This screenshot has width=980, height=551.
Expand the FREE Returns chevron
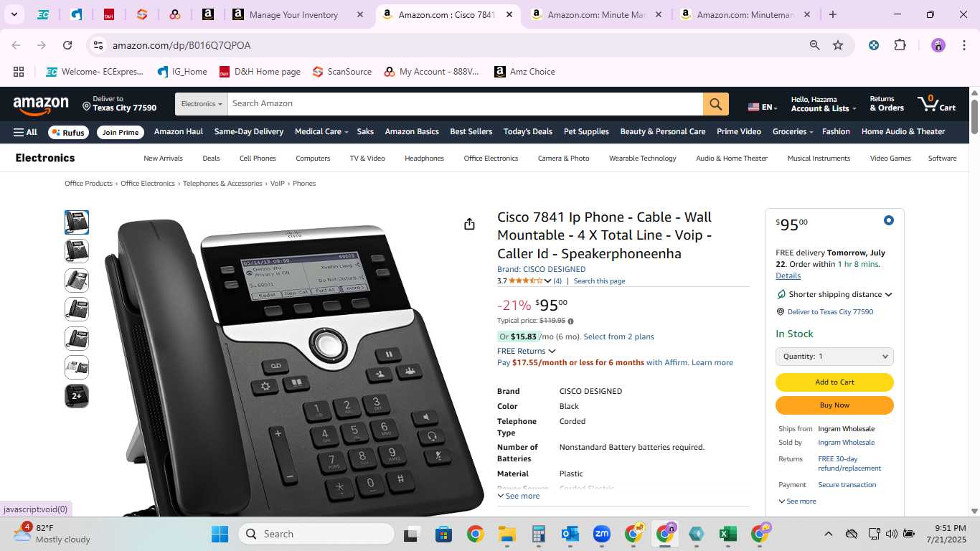[552, 352]
